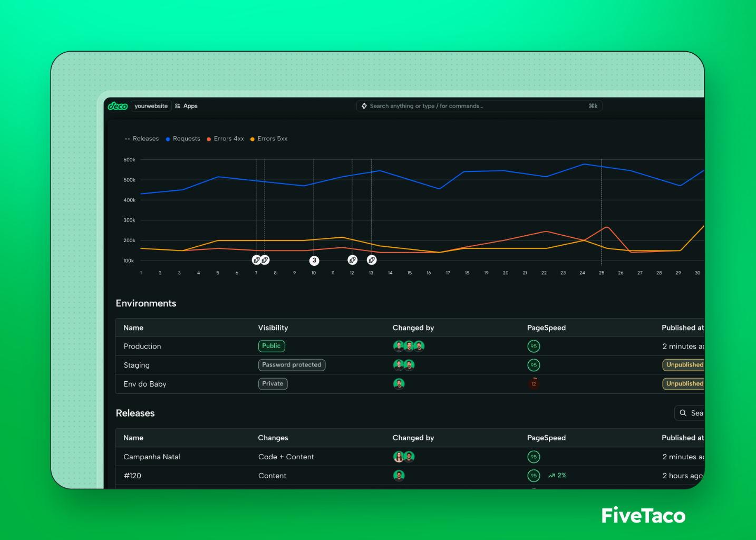Open the Env do Baby environment
The height and width of the screenshot is (540, 756).
click(x=410, y=384)
